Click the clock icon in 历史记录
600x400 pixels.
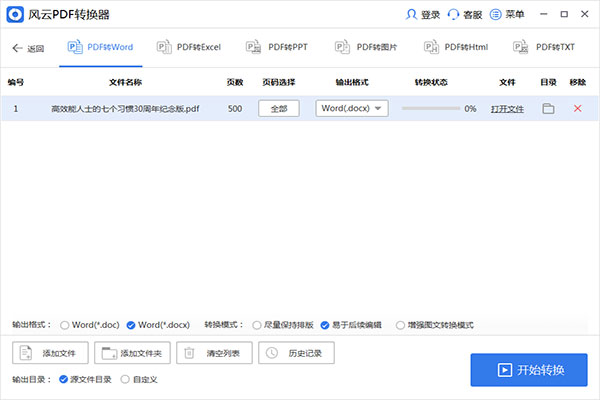pos(272,353)
